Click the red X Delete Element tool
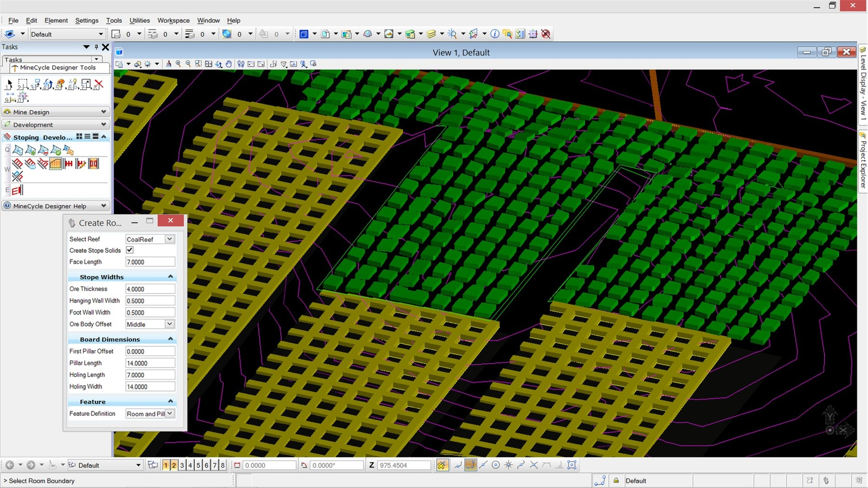Image resolution: width=868 pixels, height=488 pixels. (x=99, y=84)
